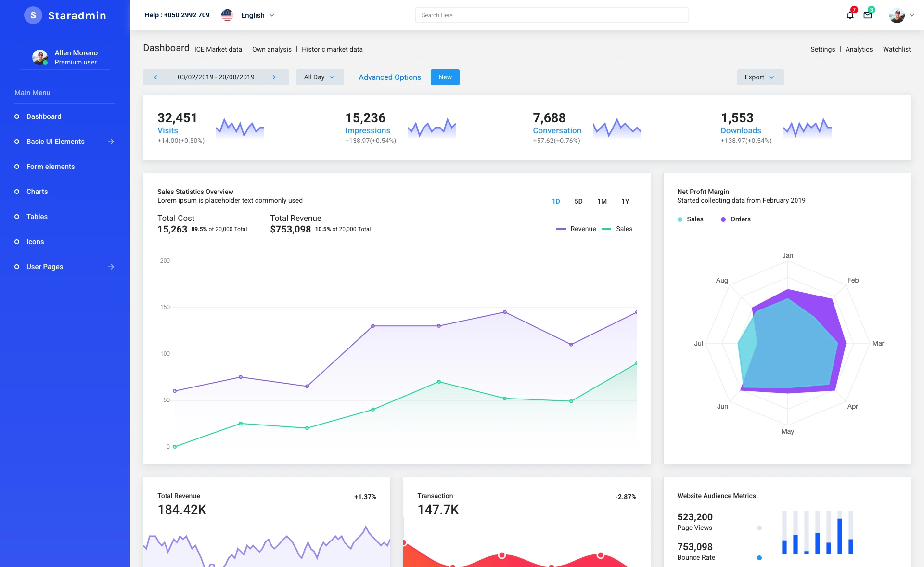Open Charts in the sidebar menu
The height and width of the screenshot is (567, 924).
pos(37,192)
